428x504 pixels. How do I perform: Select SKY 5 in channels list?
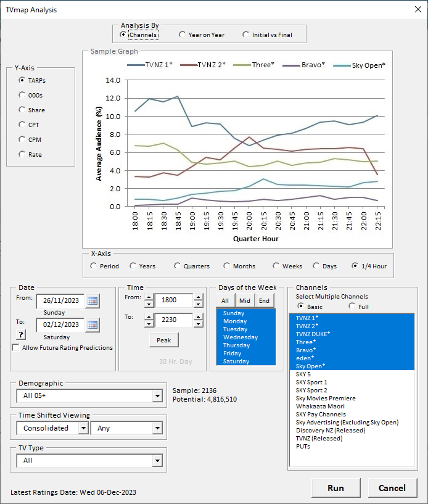(x=352, y=374)
